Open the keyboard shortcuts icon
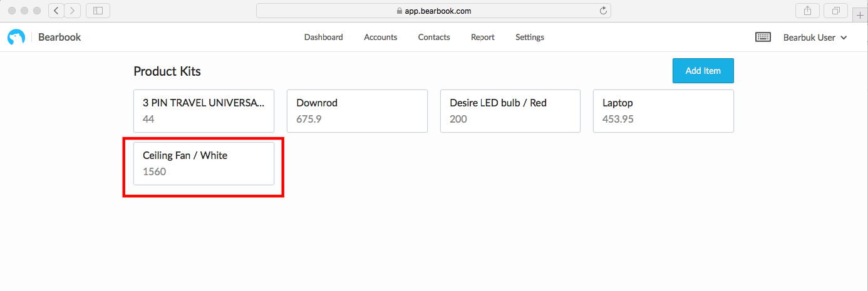 point(763,38)
